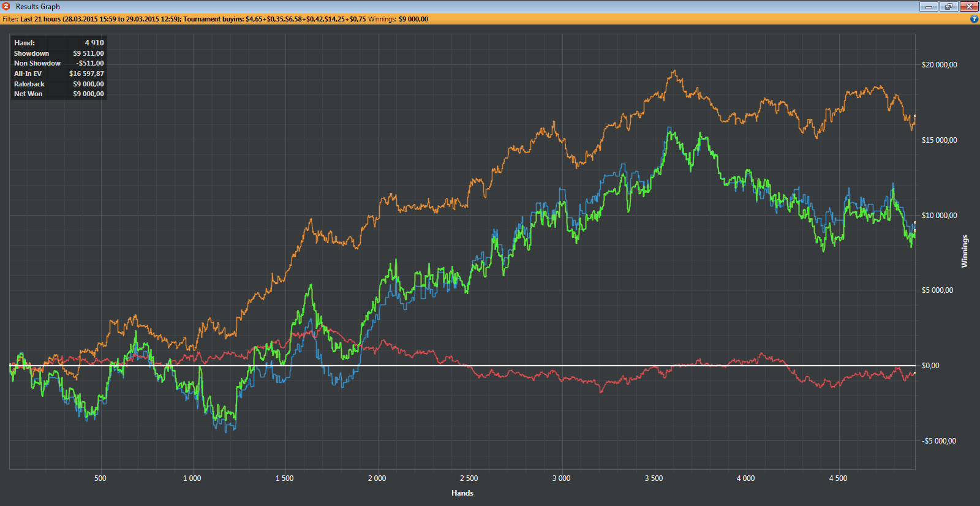Close the Results Graph window
Screen dimensions: 980x506
pyautogui.click(x=969, y=7)
